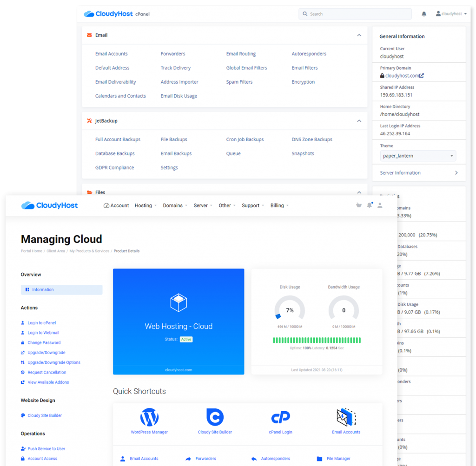This screenshot has height=466, width=476.
Task: Go to Portal Home breadcrumb
Action: click(x=31, y=251)
